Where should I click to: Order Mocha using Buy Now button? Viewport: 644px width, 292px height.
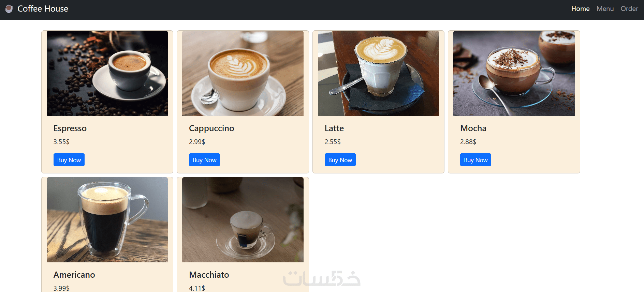(475, 160)
